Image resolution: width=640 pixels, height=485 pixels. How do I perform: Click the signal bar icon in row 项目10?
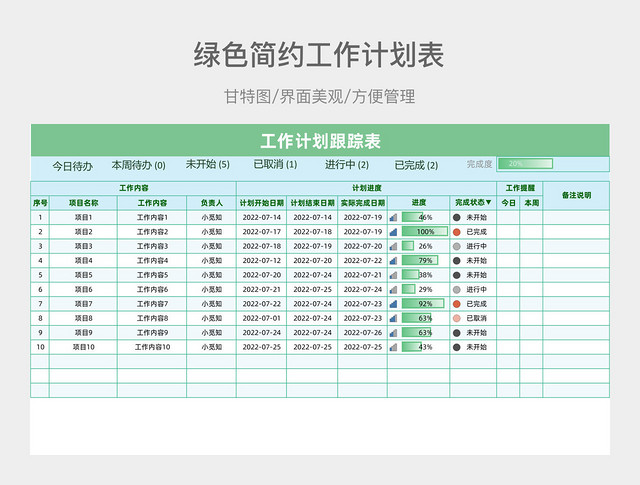point(393,347)
